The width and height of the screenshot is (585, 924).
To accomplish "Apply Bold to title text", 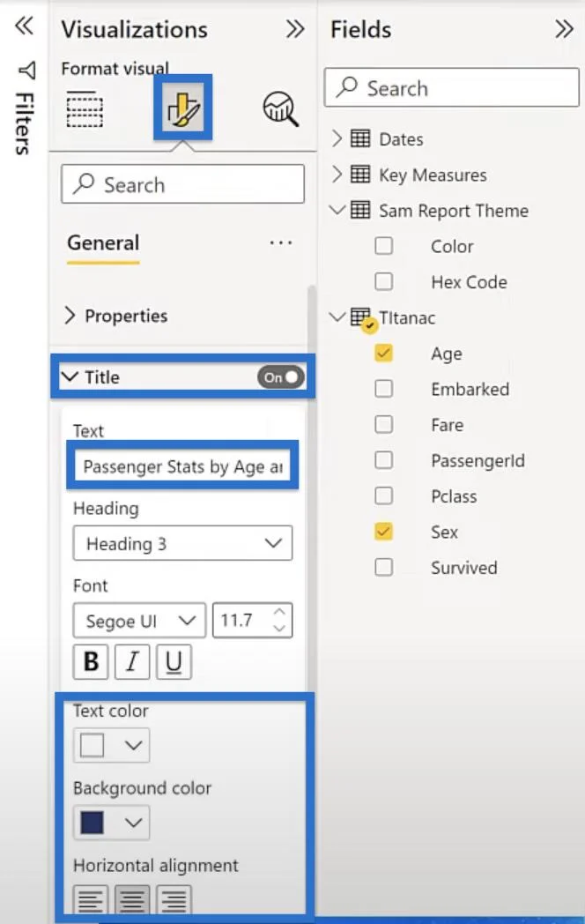I will coord(91,662).
